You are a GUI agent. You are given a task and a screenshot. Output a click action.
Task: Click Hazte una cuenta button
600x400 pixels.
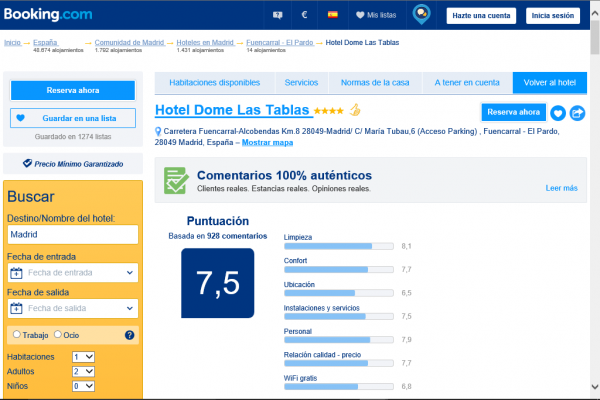click(x=481, y=16)
